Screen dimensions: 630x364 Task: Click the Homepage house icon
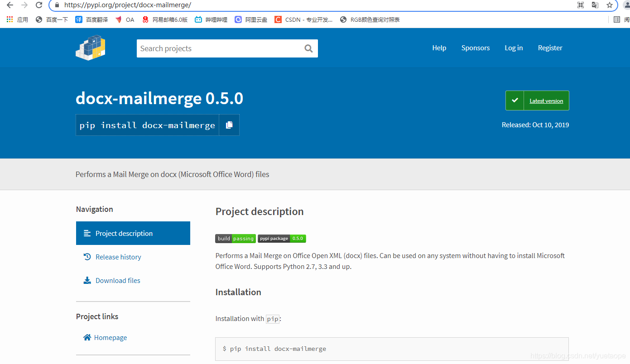[x=87, y=337]
